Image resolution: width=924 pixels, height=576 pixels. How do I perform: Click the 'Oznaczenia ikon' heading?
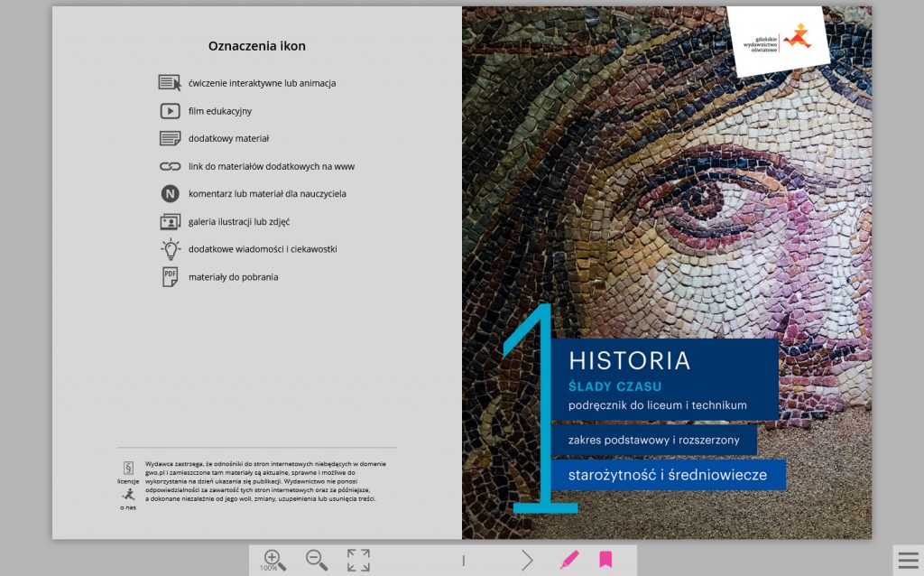pyautogui.click(x=257, y=46)
